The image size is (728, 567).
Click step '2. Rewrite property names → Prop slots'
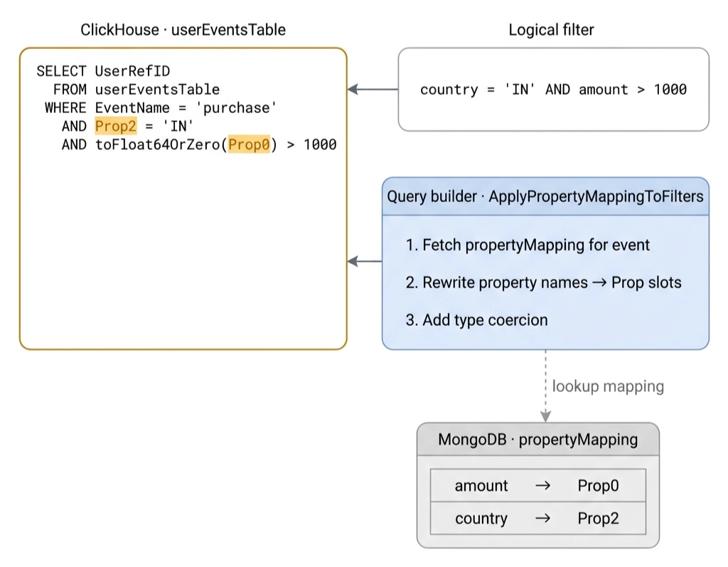coord(543,282)
